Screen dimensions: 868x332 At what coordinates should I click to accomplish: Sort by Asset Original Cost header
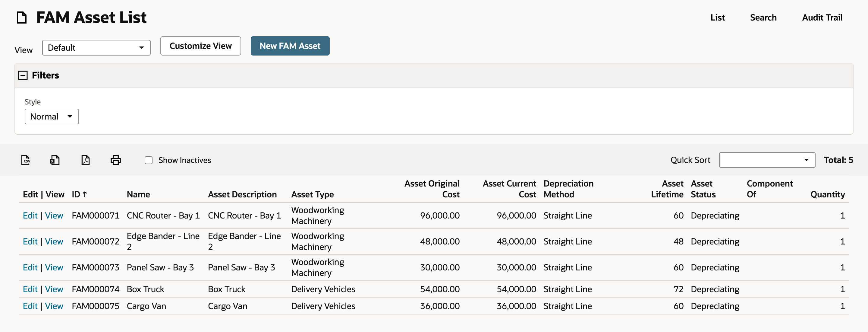pos(432,189)
